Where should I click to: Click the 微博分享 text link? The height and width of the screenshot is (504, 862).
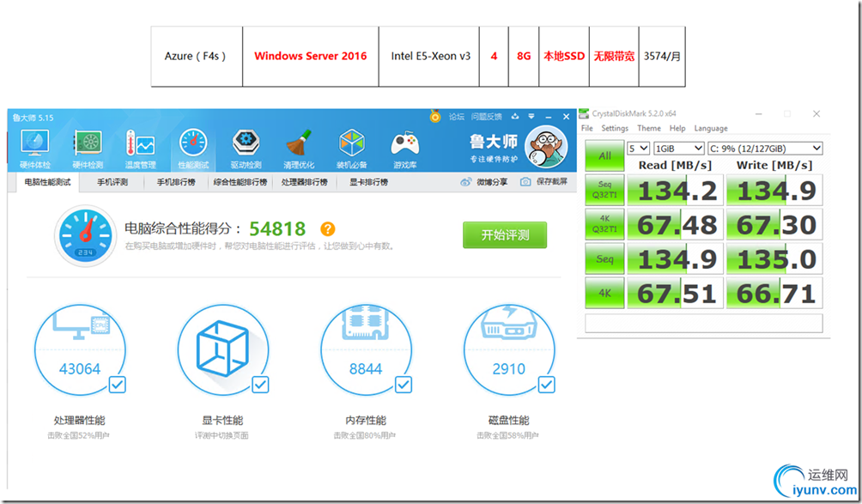[492, 182]
